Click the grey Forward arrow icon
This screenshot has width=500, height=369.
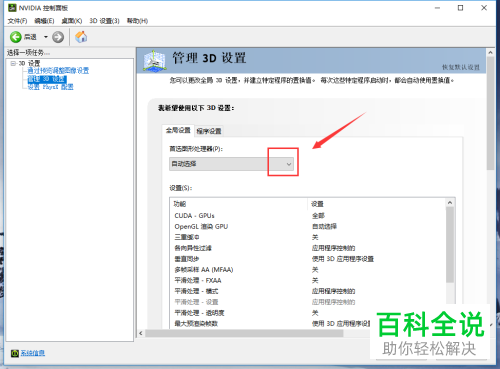tap(58, 37)
